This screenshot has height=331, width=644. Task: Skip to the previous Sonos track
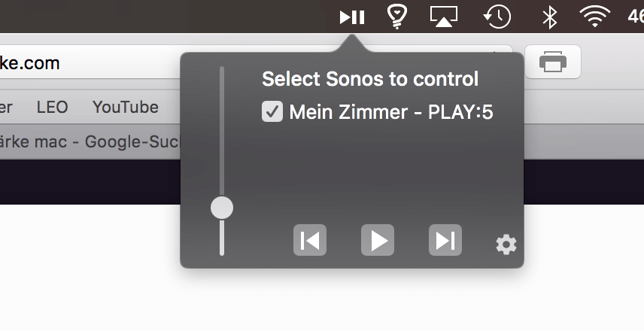(310, 240)
